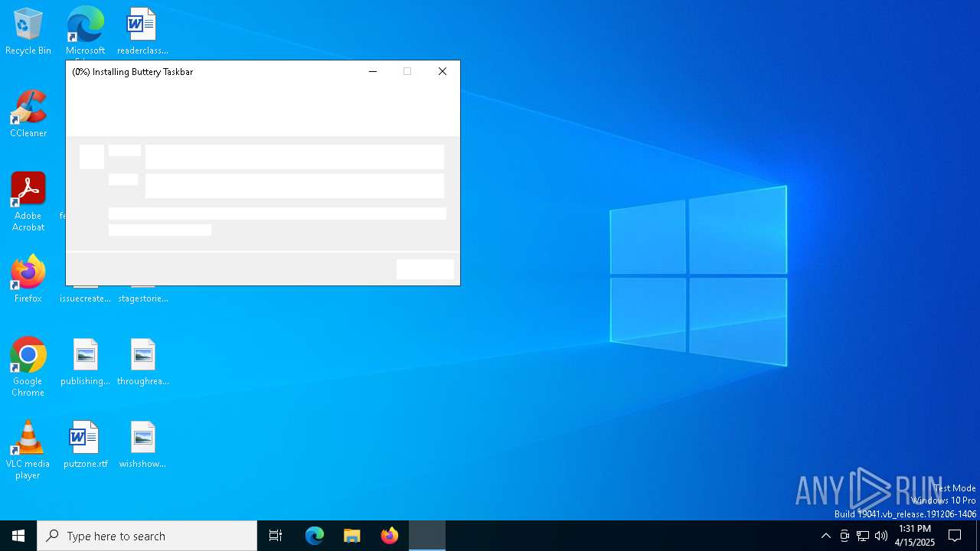Open the Firefox desktop shortcut
The height and width of the screenshot is (551, 980).
[x=28, y=279]
